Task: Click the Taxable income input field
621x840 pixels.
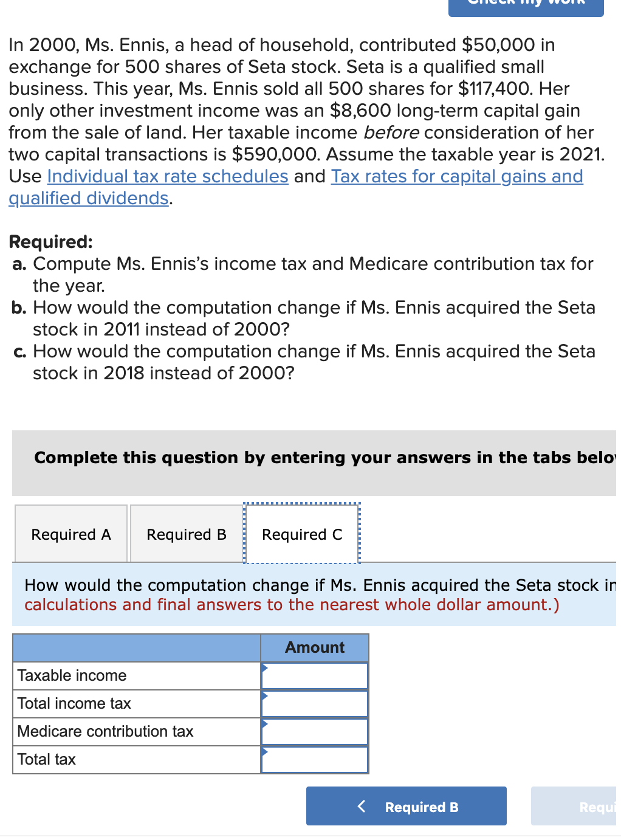Action: coord(314,675)
